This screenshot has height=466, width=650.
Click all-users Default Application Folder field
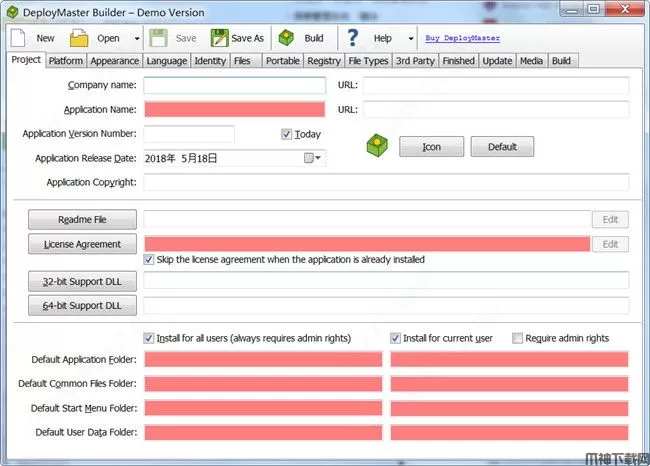tap(263, 359)
